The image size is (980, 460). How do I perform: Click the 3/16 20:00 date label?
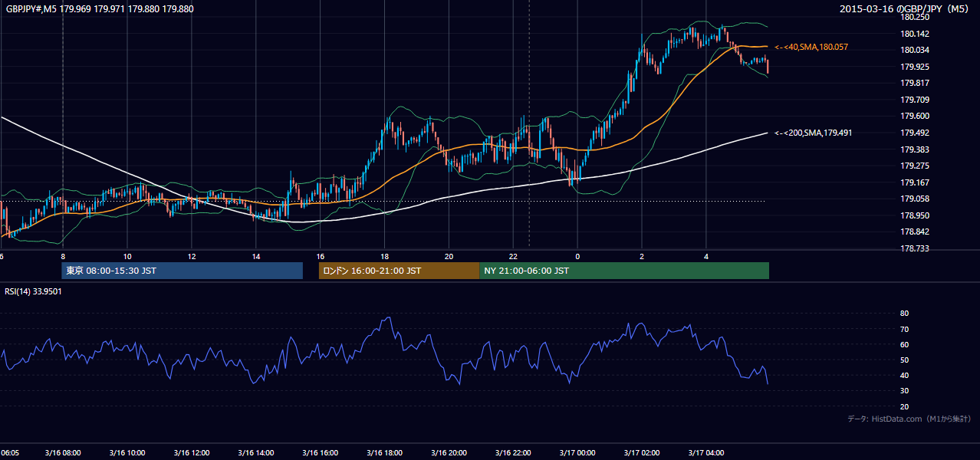click(449, 453)
